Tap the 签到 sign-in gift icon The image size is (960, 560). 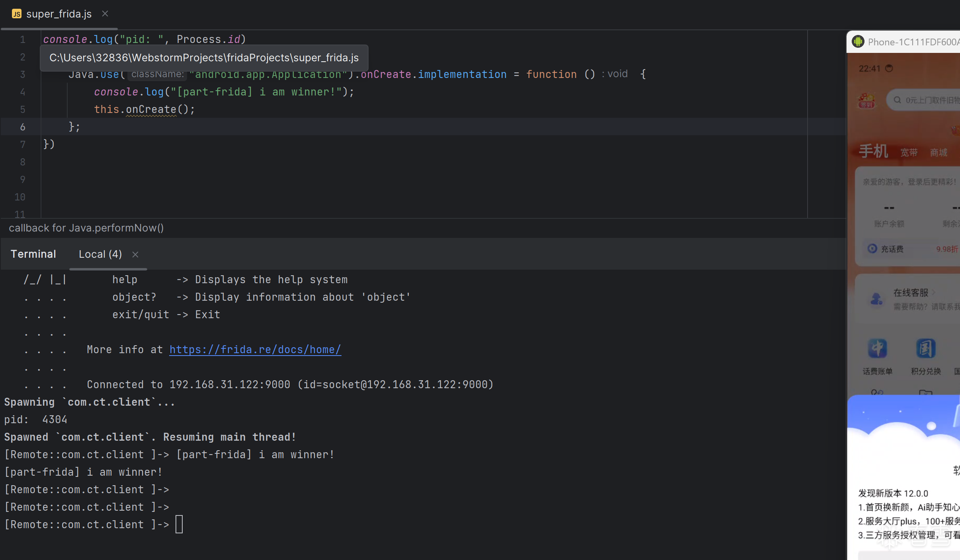pos(866,100)
